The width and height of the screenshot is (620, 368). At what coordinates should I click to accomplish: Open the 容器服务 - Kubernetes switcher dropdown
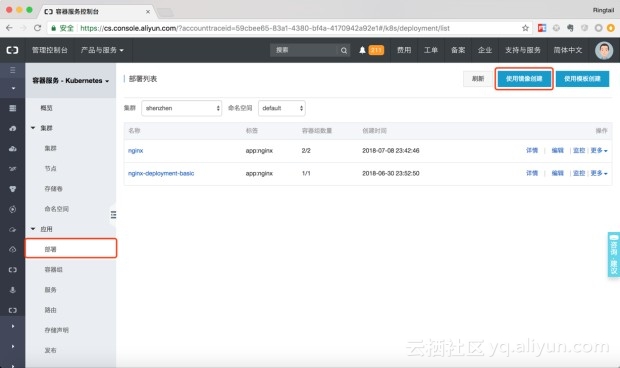(71, 81)
